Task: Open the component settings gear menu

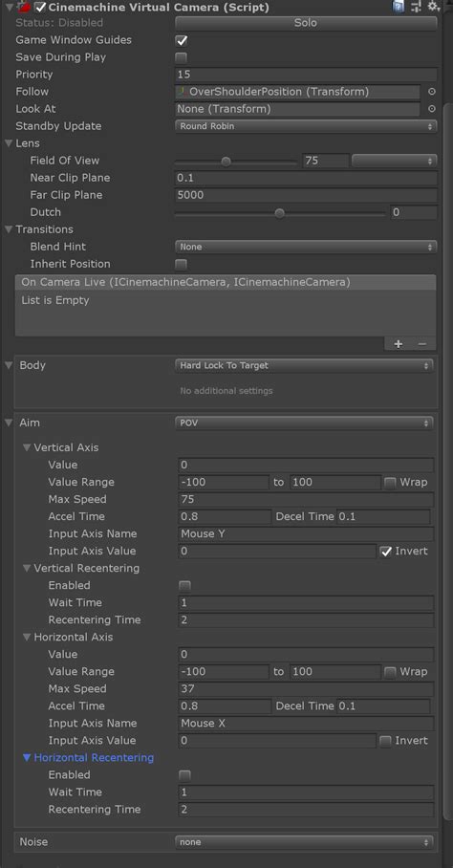Action: point(434,7)
